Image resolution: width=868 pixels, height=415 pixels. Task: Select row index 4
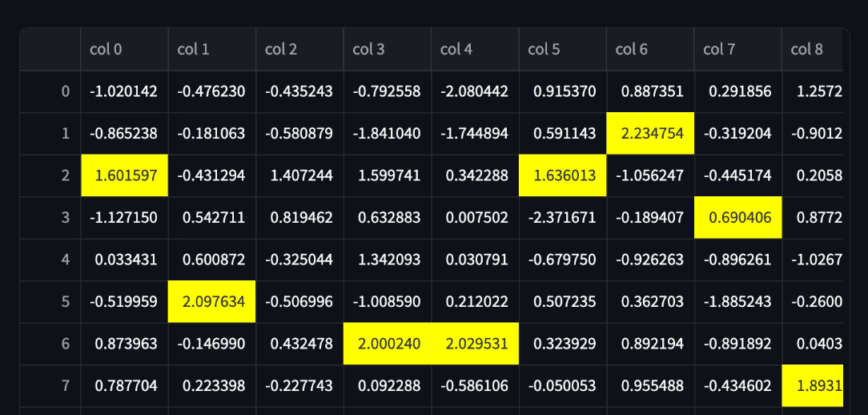[x=50, y=260]
